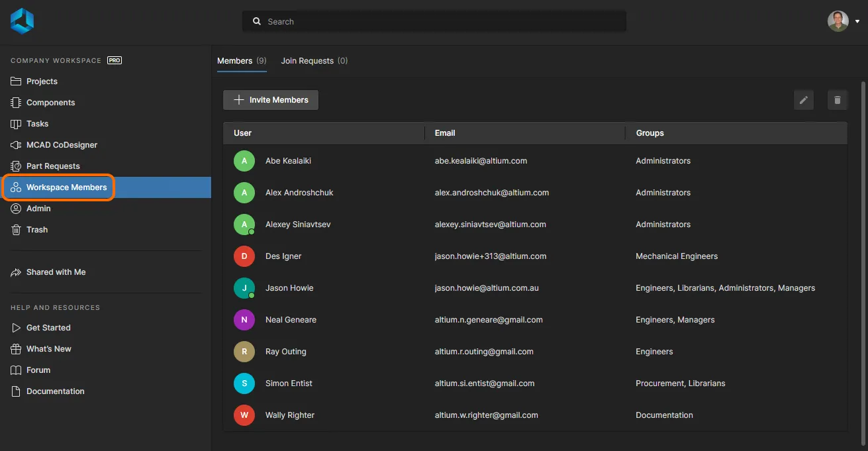Click the Invite Members button
The height and width of the screenshot is (451, 868).
(271, 100)
